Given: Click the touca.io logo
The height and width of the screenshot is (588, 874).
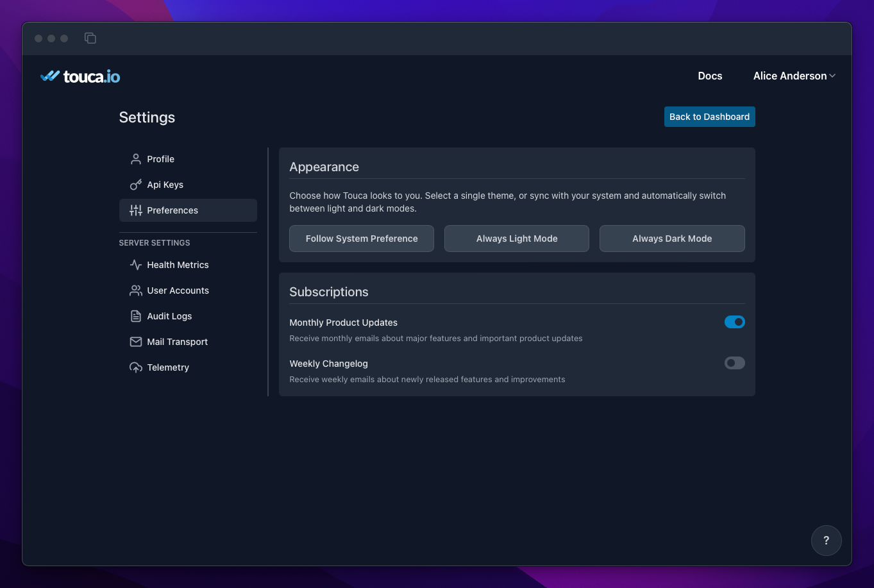Looking at the screenshot, I should tap(80, 76).
